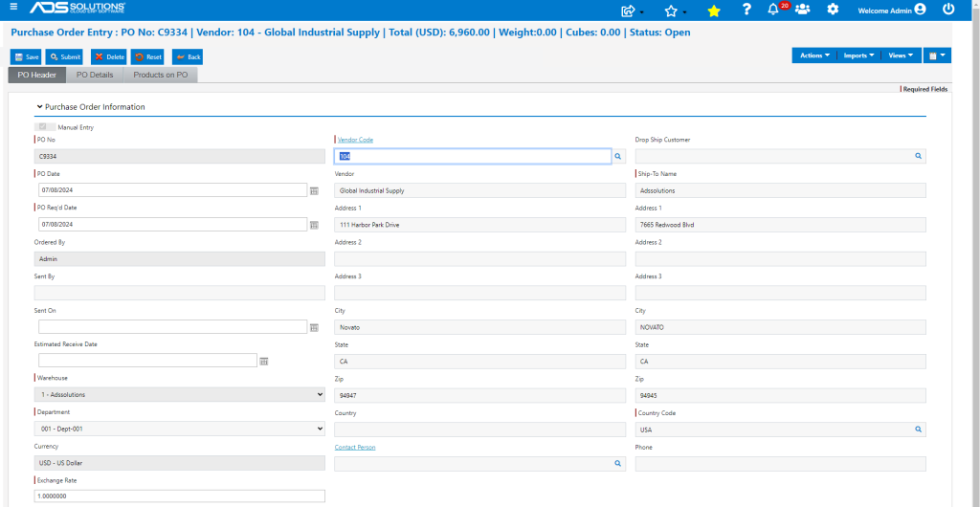Viewport: 980px width, 507px height.
Task: Open the Vendor Code link
Action: [356, 140]
